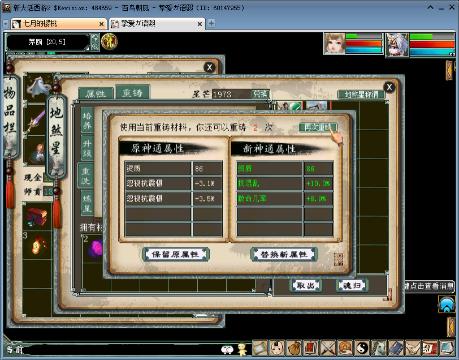This screenshot has height=360, width=459.
Task: Select the 升级 side tab
Action: [87, 149]
